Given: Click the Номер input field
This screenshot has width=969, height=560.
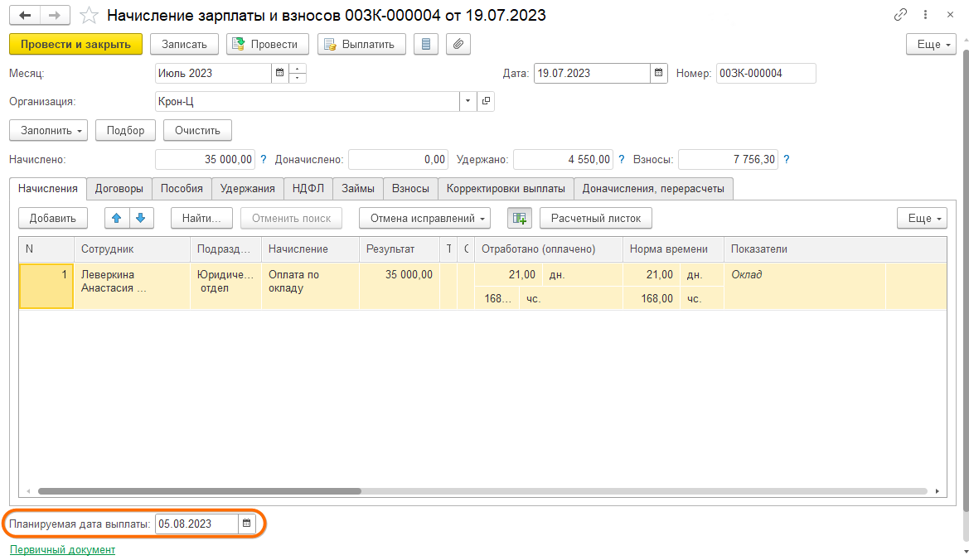Looking at the screenshot, I should pyautogui.click(x=765, y=73).
